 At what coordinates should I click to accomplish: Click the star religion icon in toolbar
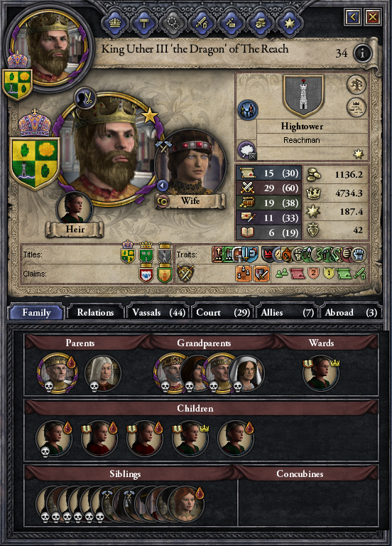pos(289,23)
